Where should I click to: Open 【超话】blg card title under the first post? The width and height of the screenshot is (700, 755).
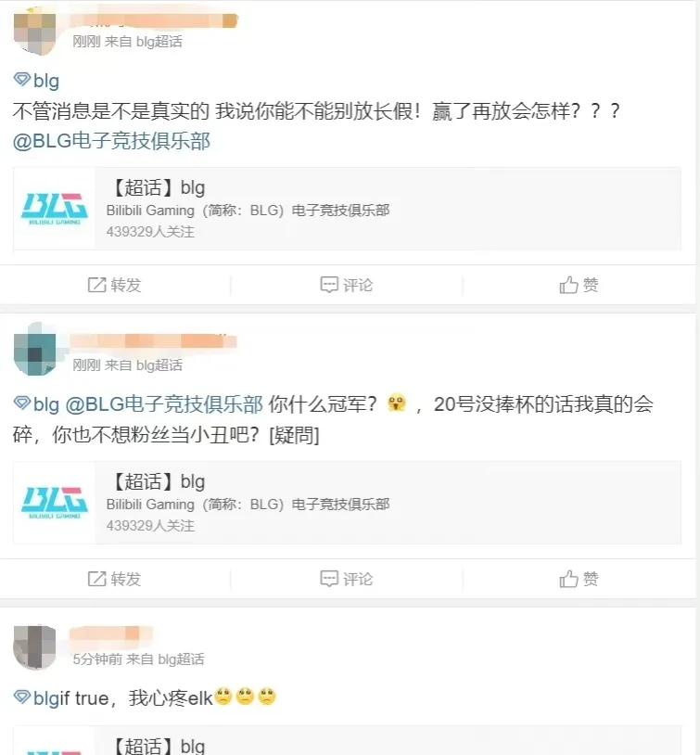click(157, 187)
